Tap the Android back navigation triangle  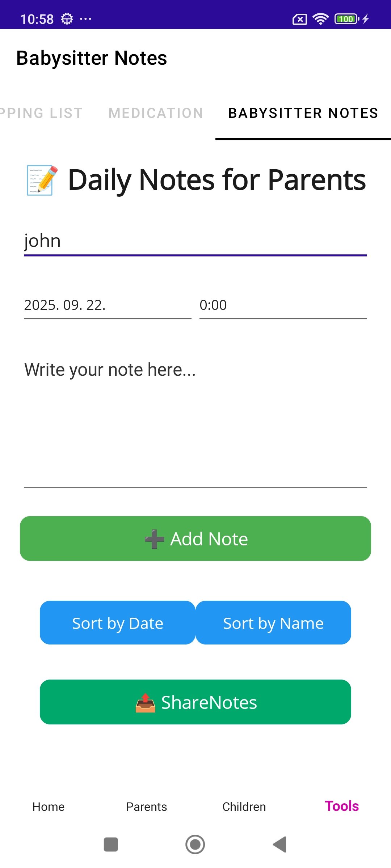[280, 844]
